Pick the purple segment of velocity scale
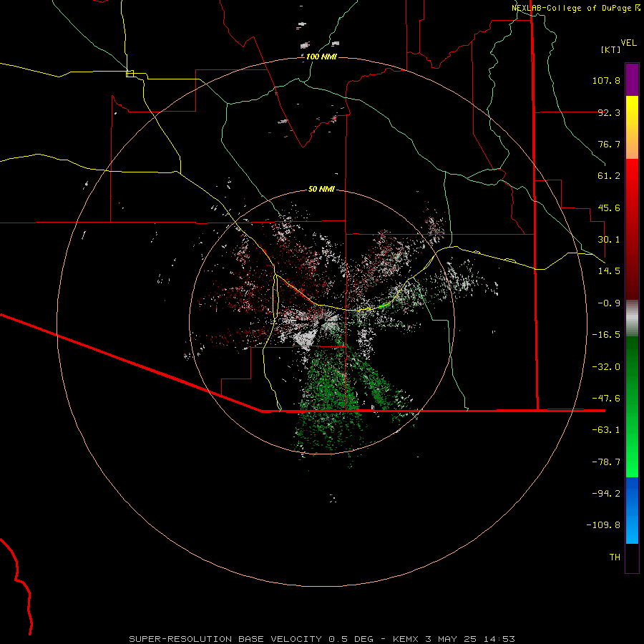 (632, 80)
